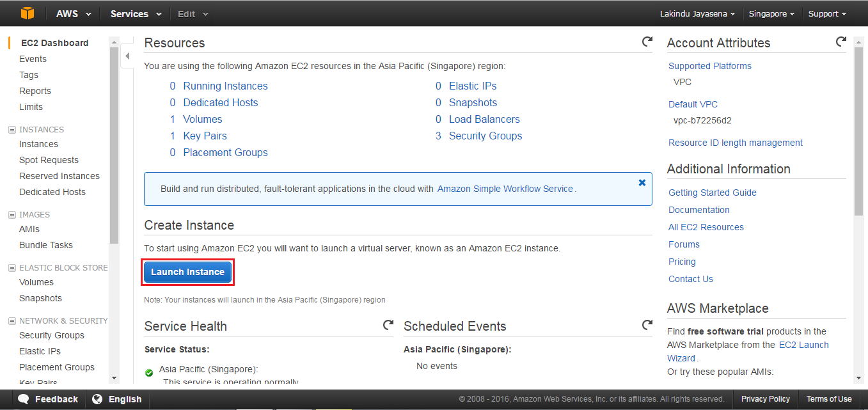The width and height of the screenshot is (868, 410).
Task: Open the Terms of Use link
Action: pyautogui.click(x=829, y=399)
